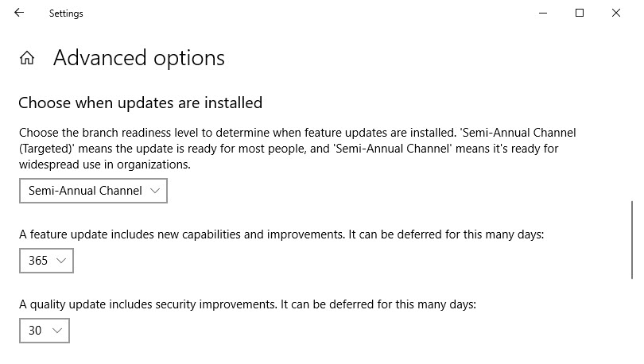The width and height of the screenshot is (644, 364).
Task: Click the chevron arrow next to 365
Action: pos(61,261)
